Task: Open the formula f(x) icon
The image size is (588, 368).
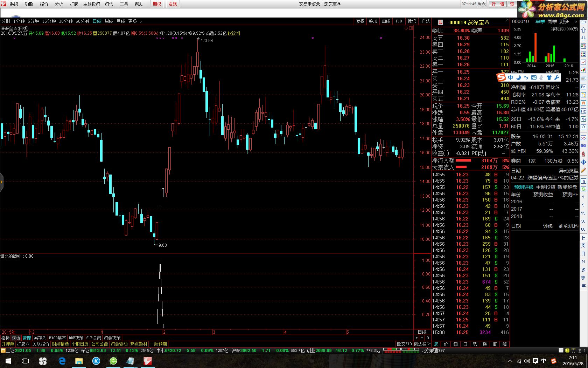Action: click(x=583, y=119)
